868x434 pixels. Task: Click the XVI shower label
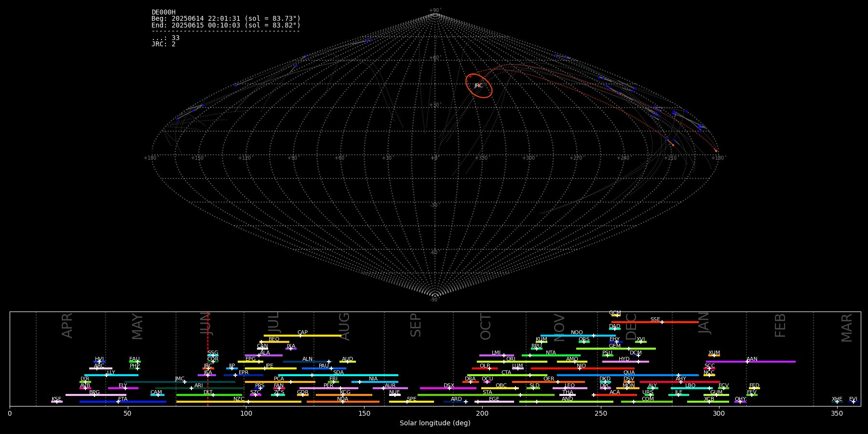click(640, 339)
